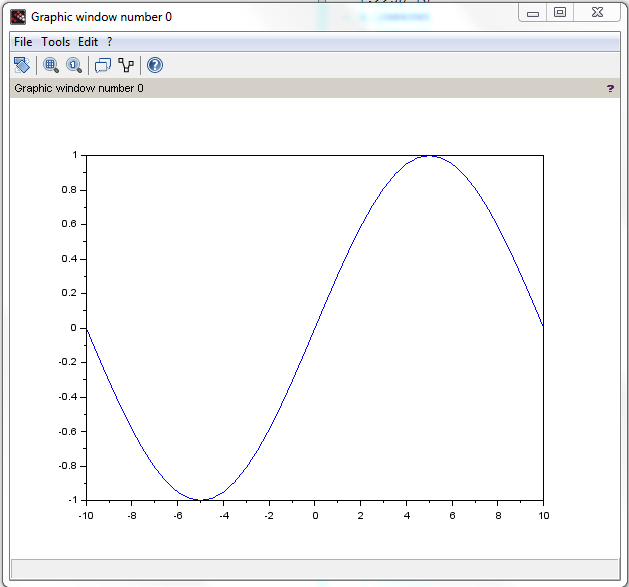Screen dimensions: 629x587
Task: Open the Polyline editor icon
Action: (126, 65)
